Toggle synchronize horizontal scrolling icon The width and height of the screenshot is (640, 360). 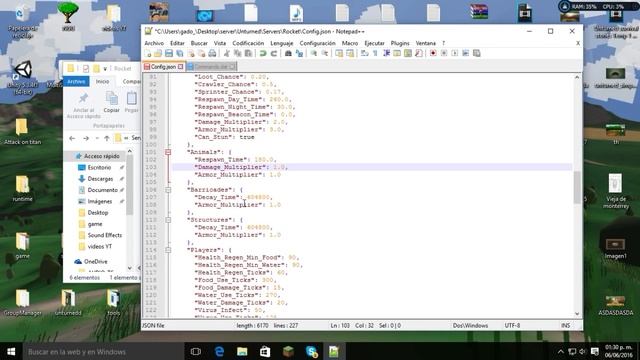coord(350,53)
